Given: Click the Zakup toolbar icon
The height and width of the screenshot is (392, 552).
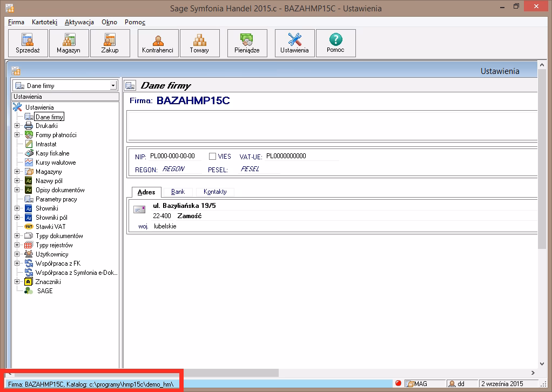Looking at the screenshot, I should [x=110, y=43].
